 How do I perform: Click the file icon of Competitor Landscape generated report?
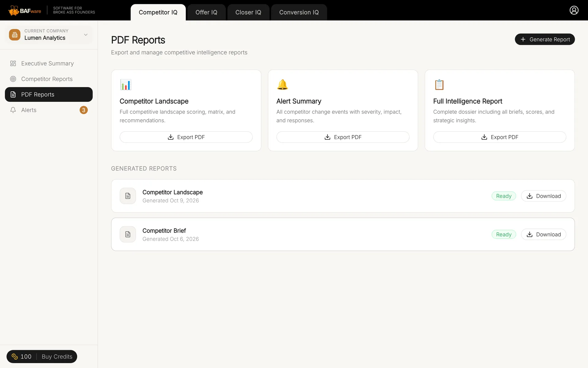pos(128,196)
